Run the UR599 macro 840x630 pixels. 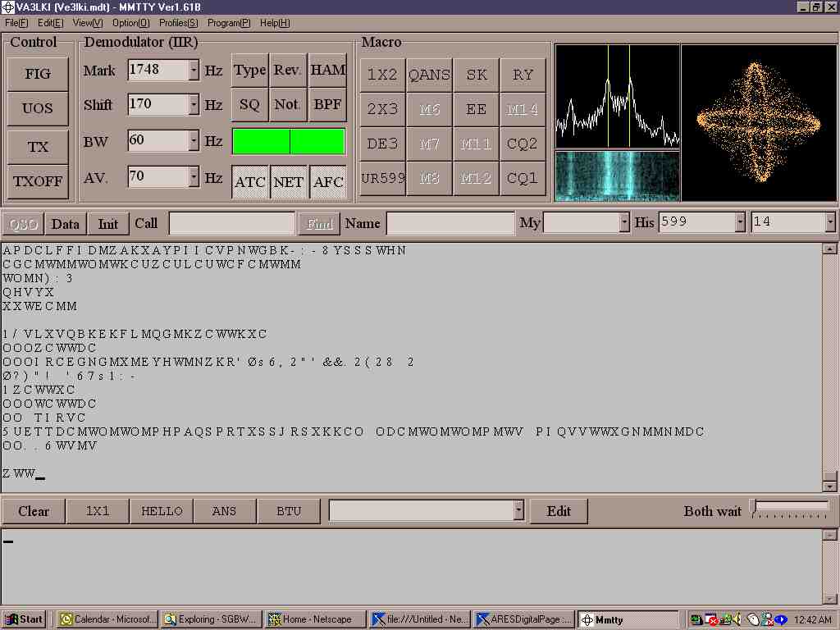382,178
